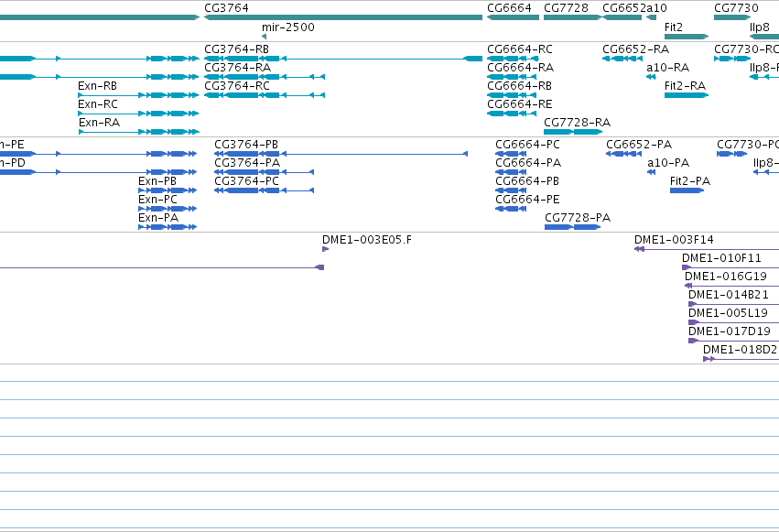Select transcript Exn-RC
Viewport: 779px width, 532px height.
click(138, 114)
